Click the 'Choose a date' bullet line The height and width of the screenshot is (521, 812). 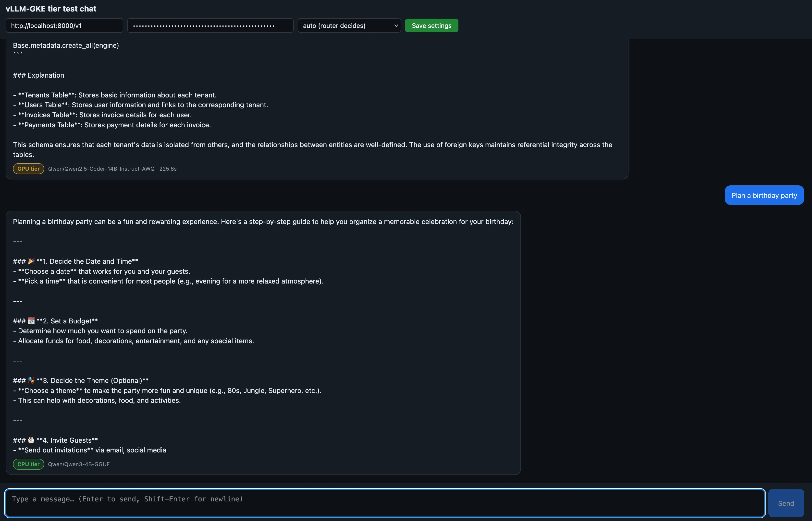click(101, 271)
